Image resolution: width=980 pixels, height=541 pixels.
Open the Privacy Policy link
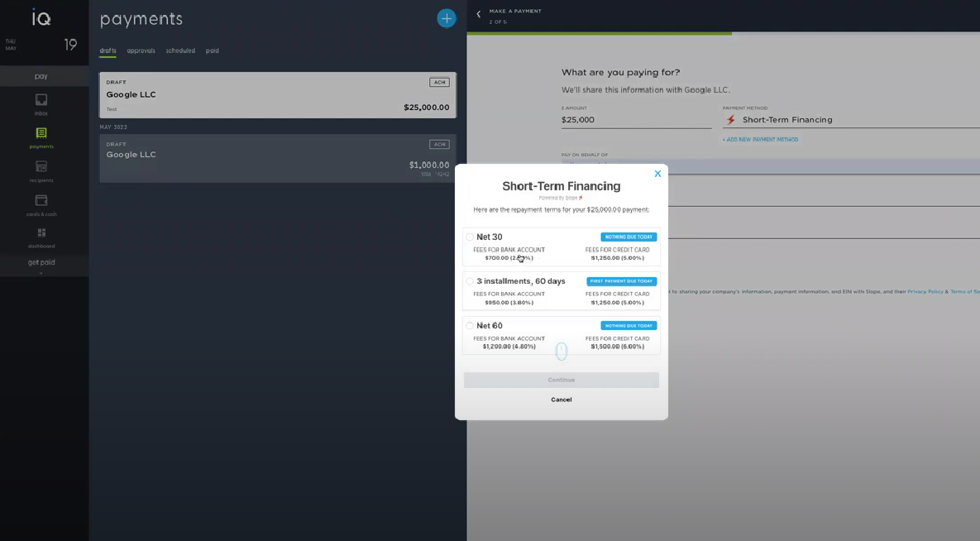(925, 291)
